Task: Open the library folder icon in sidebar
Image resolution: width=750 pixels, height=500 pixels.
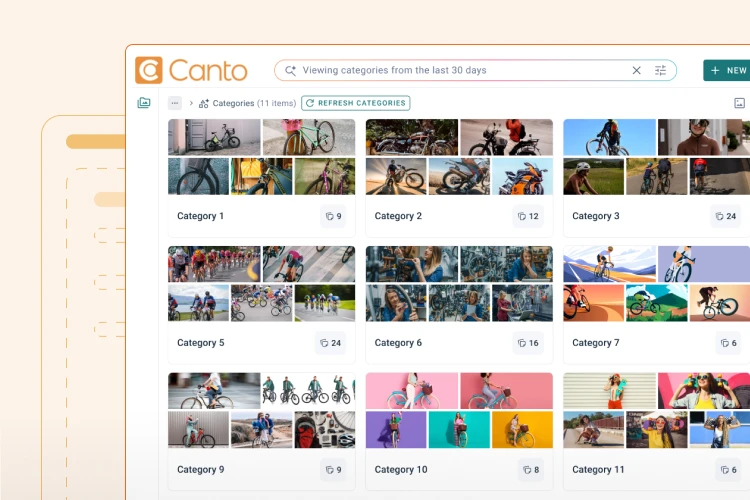Action: [144, 103]
